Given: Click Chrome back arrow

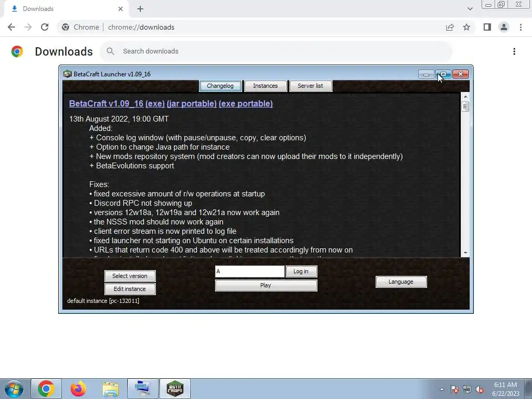Looking at the screenshot, I should point(11,27).
